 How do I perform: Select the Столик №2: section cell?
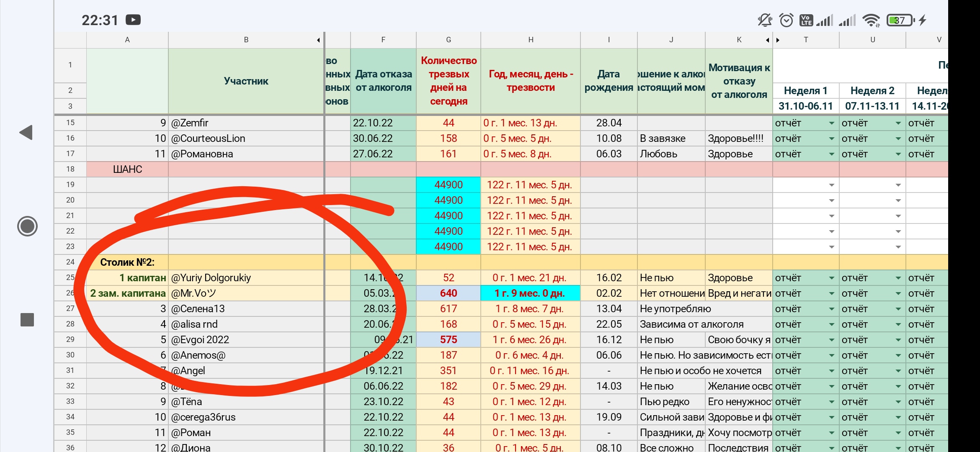pyautogui.click(x=127, y=262)
